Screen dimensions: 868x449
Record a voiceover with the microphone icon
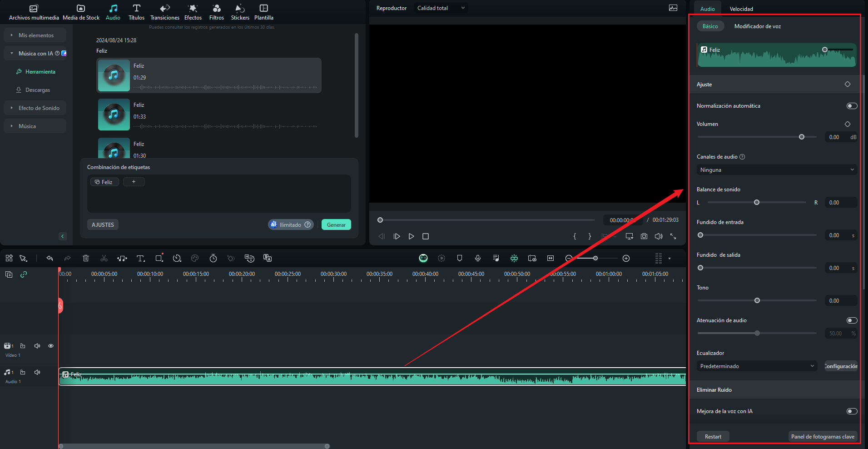[x=478, y=258]
